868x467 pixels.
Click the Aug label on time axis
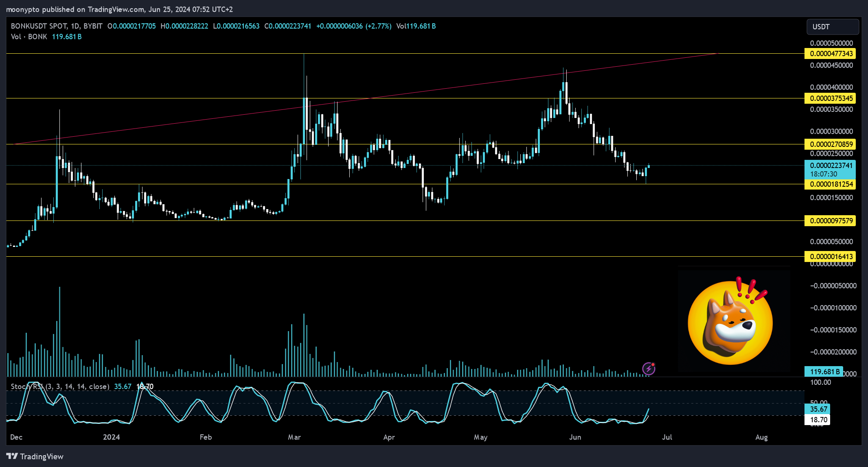point(762,437)
